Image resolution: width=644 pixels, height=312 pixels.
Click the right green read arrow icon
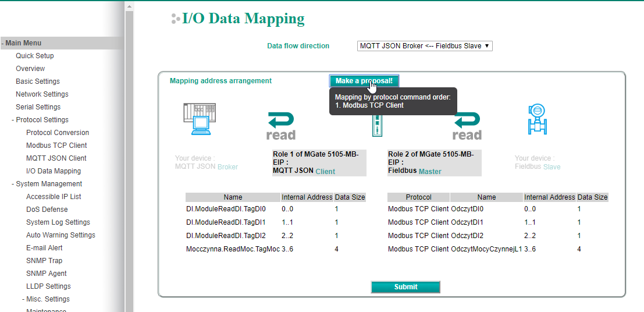467,126
